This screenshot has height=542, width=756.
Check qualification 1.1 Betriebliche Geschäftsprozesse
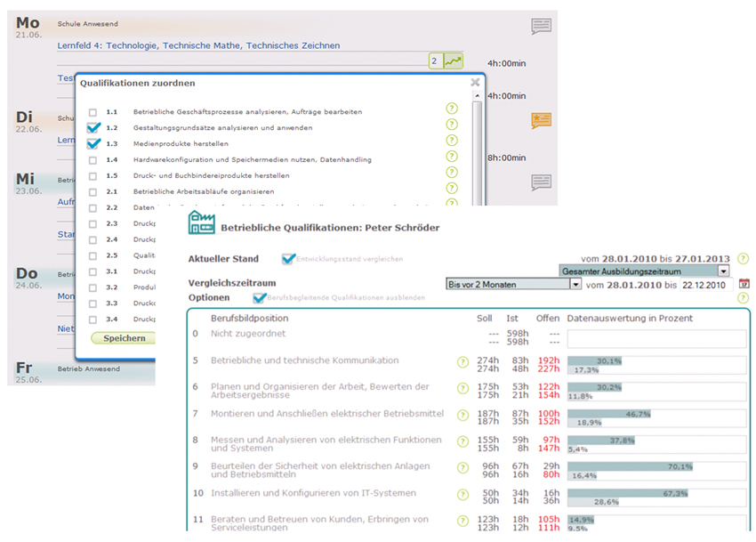coord(92,112)
